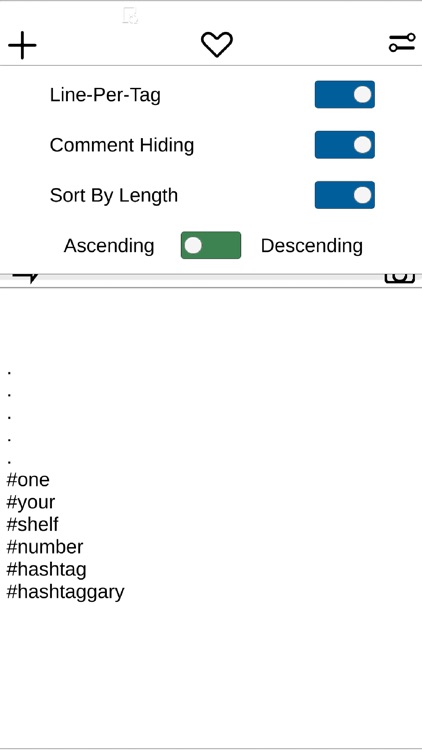Place cursor on the #one tag
The width and height of the screenshot is (422, 750).
[x=28, y=480]
